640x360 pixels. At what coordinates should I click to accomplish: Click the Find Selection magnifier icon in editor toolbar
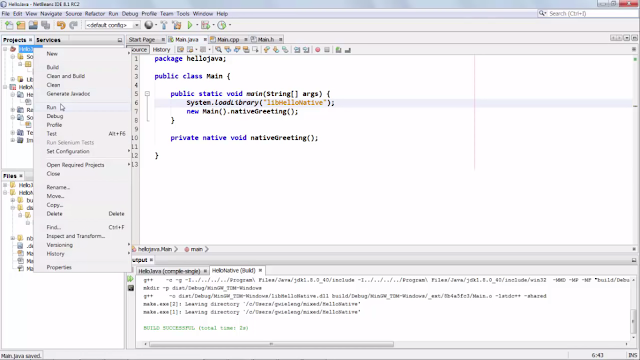point(218,50)
